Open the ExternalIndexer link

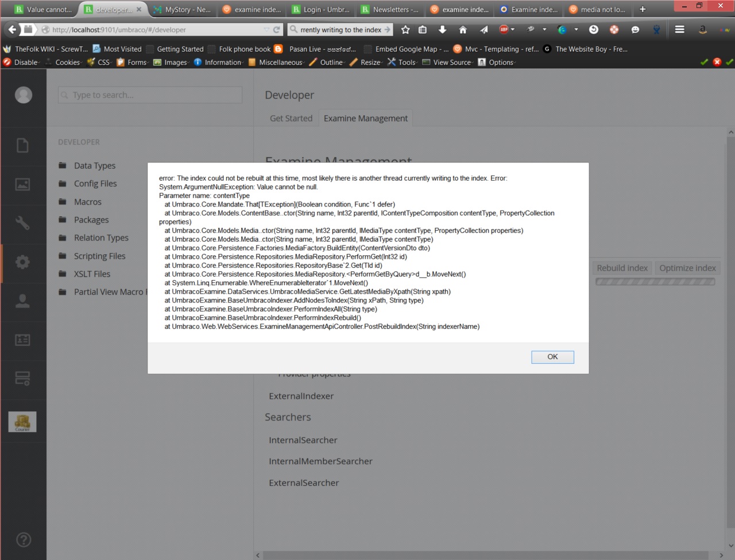pos(301,396)
